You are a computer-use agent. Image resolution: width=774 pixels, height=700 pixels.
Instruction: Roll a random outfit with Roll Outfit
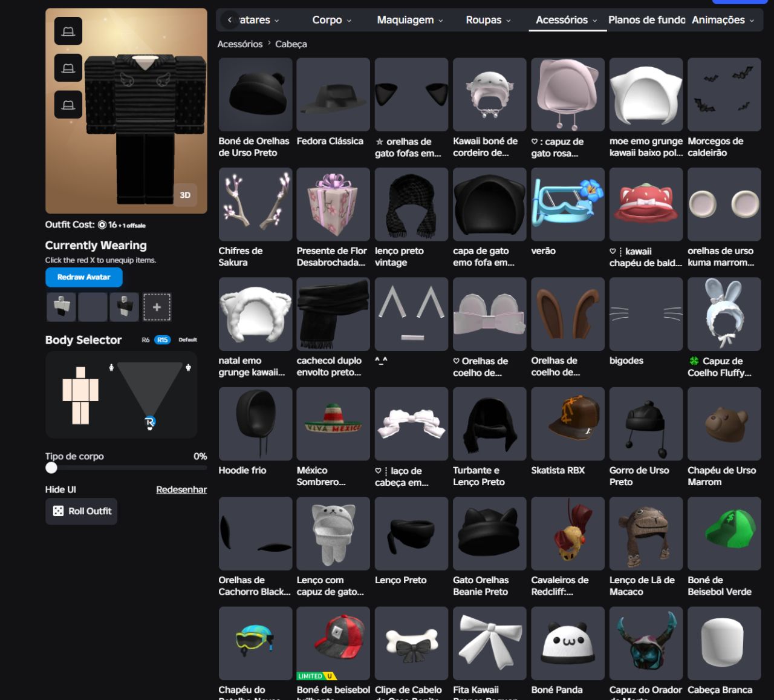tap(82, 511)
